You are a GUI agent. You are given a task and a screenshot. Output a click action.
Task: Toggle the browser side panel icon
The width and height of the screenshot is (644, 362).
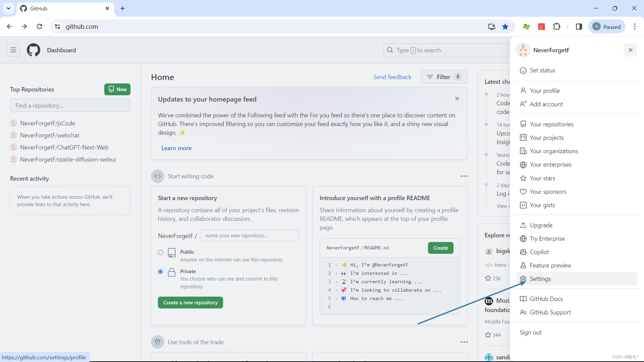579,26
